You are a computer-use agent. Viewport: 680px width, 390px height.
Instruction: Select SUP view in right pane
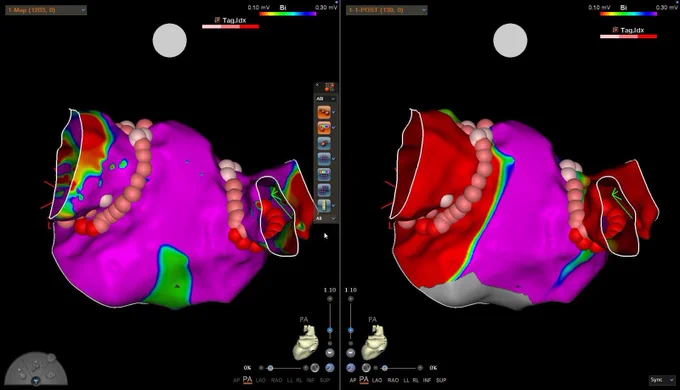441,380
